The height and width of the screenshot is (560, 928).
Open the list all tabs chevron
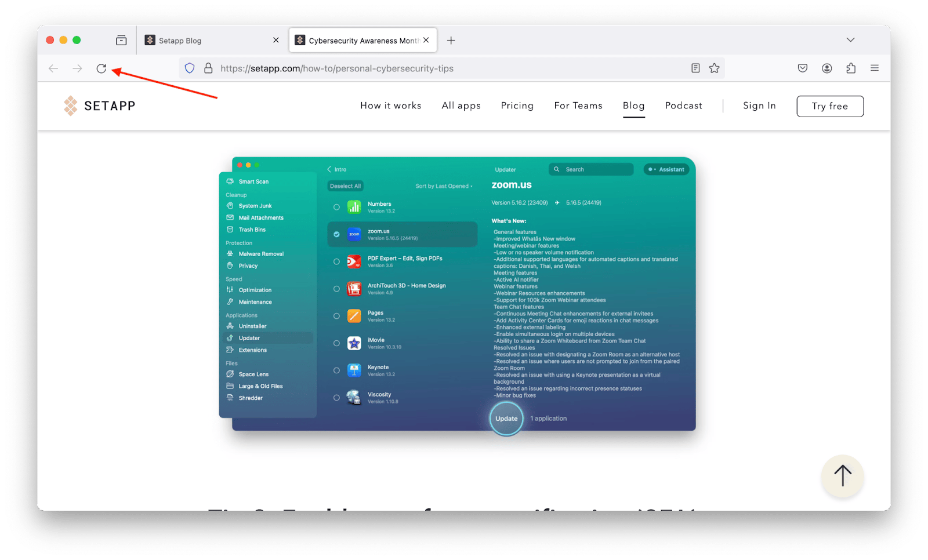tap(850, 40)
